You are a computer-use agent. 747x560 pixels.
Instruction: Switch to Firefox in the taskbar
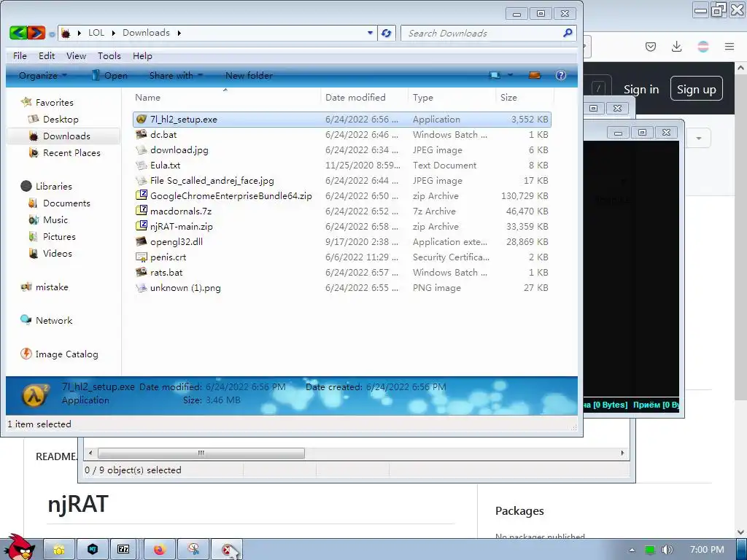click(159, 550)
